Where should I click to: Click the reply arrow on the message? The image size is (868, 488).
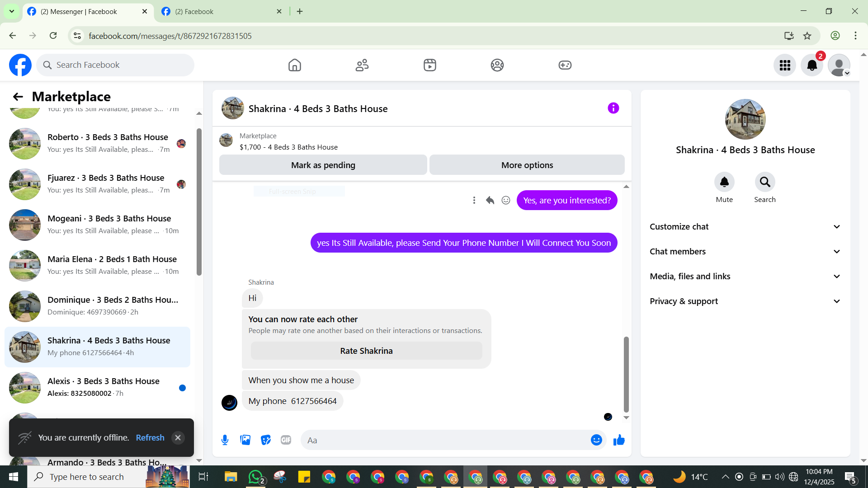point(490,200)
